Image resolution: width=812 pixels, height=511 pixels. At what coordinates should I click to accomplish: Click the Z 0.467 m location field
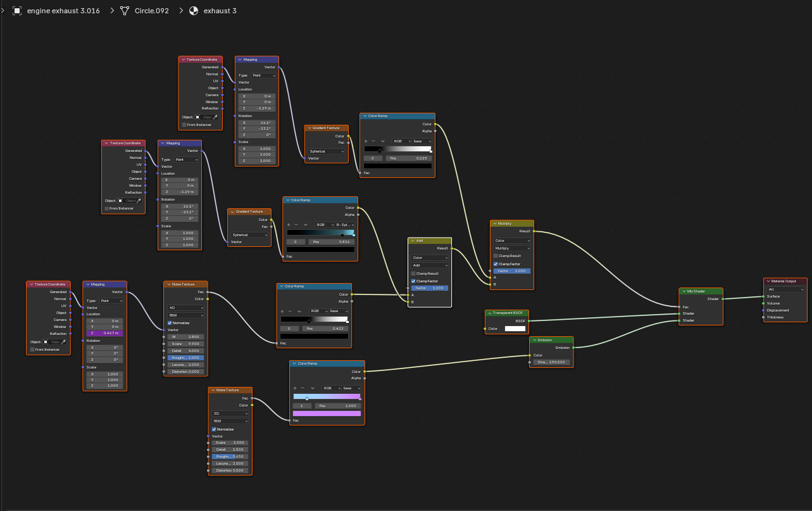[104, 333]
